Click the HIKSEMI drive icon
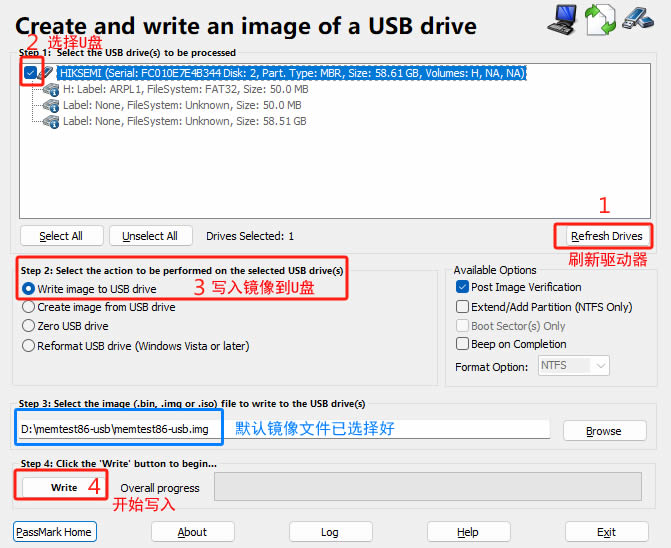 (x=48, y=73)
